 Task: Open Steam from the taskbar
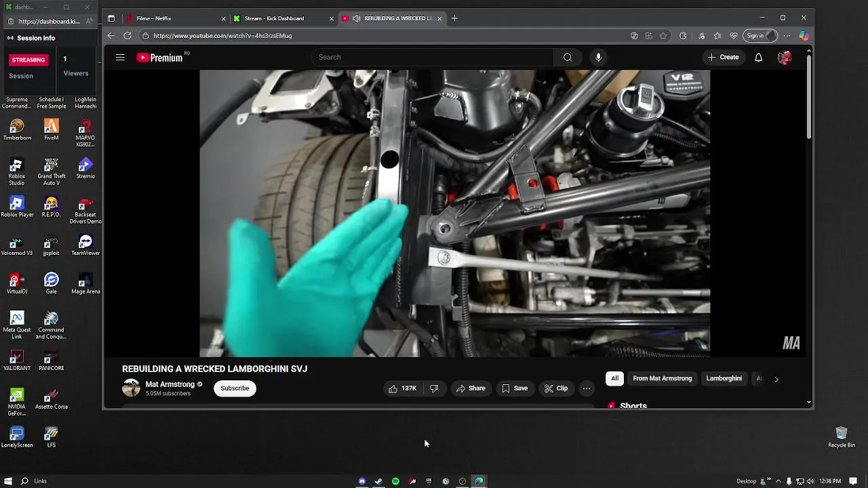click(378, 481)
